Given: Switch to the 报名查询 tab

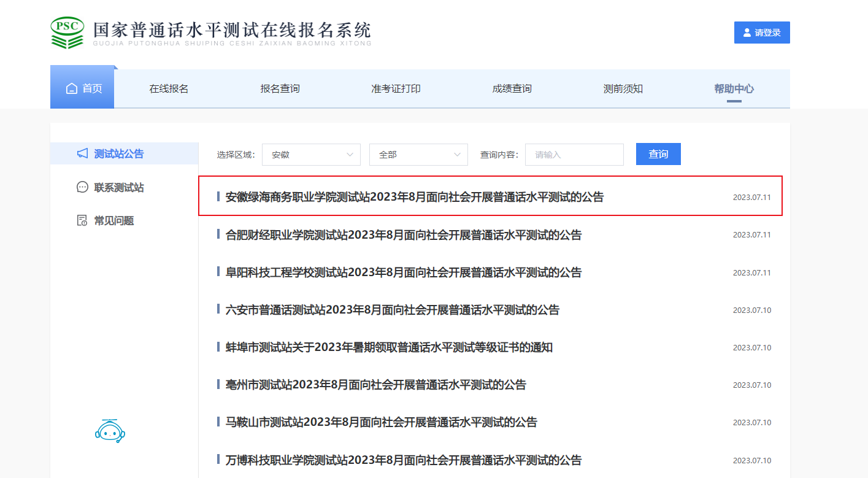Looking at the screenshot, I should click(280, 89).
